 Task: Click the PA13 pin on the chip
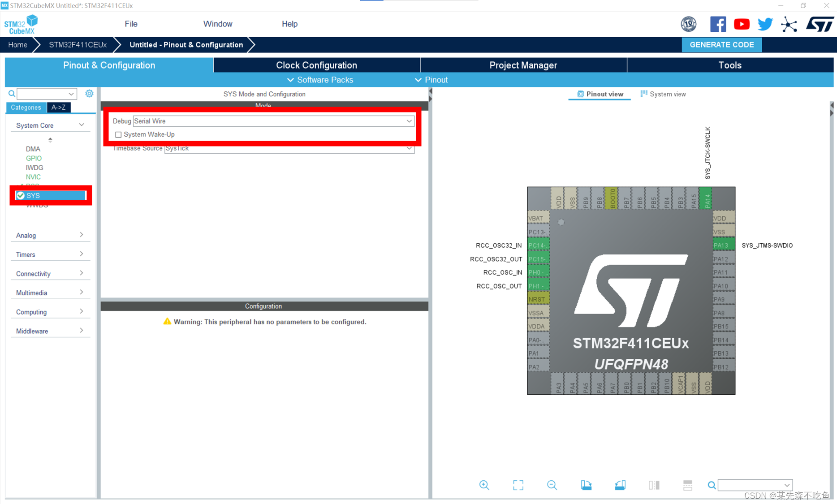pos(724,245)
